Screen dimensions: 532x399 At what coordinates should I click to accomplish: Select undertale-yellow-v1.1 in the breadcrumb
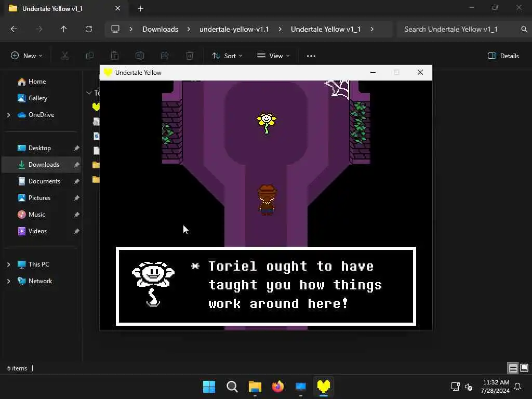[x=234, y=29]
